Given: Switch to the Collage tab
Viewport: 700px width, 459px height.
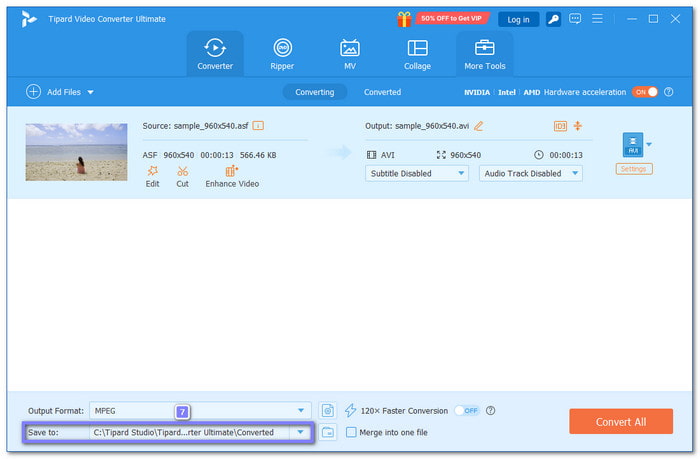Looking at the screenshot, I should [x=417, y=54].
